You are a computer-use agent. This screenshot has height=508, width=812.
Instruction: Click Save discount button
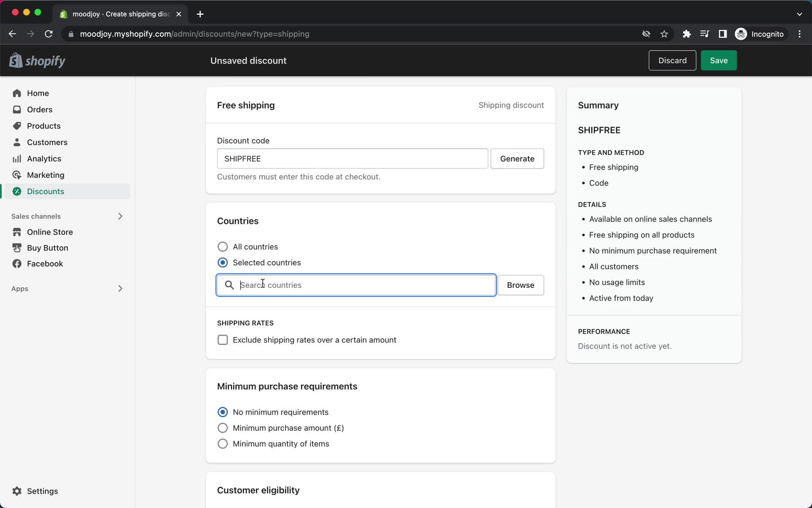coord(719,60)
